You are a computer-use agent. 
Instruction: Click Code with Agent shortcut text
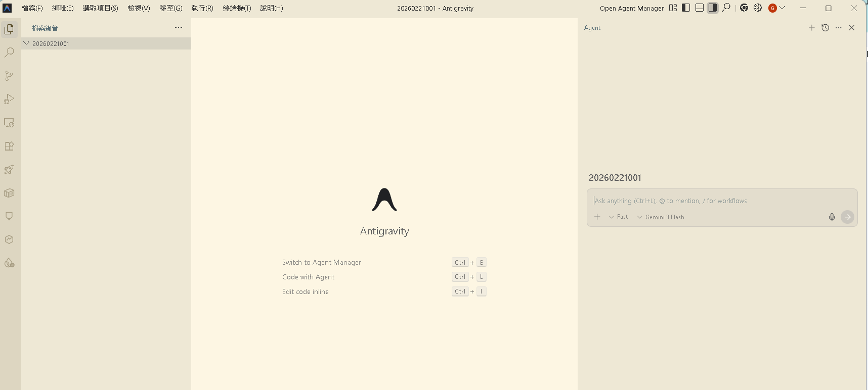[308, 277]
